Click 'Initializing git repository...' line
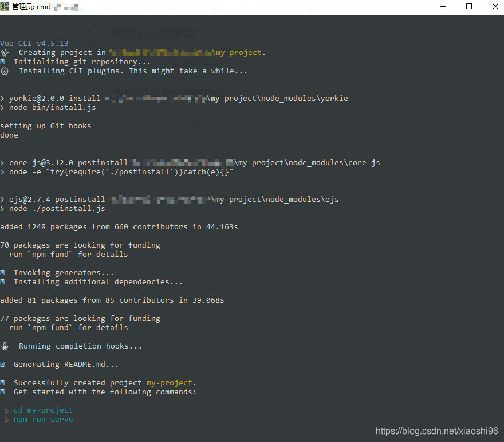 (x=82, y=62)
